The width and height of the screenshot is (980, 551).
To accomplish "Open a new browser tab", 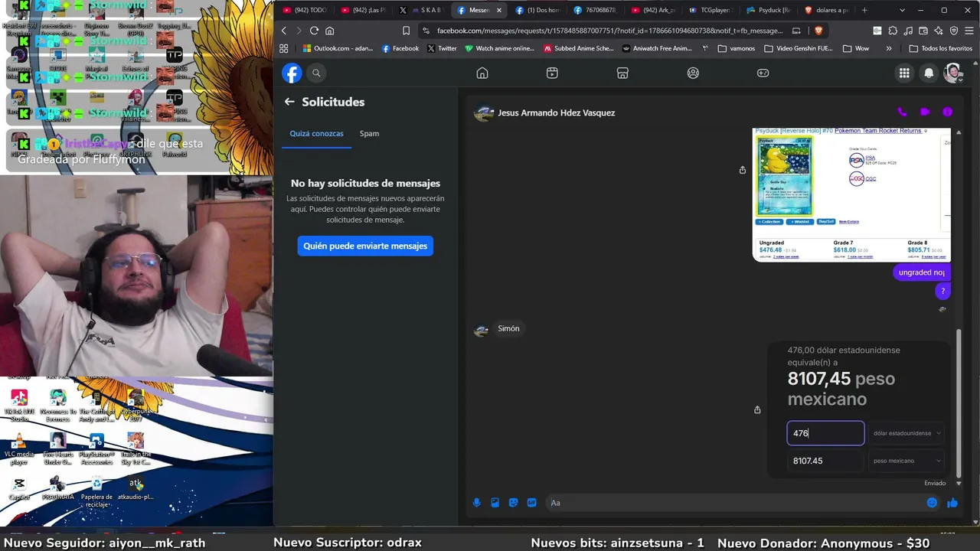I will [x=864, y=10].
